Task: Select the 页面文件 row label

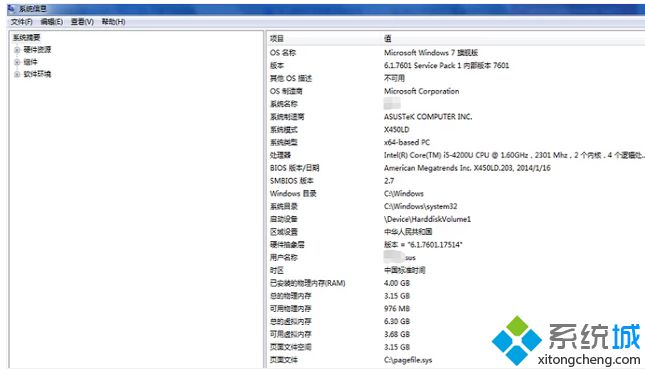Action: [283, 360]
